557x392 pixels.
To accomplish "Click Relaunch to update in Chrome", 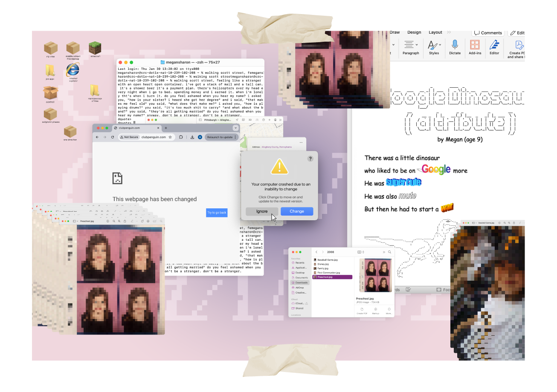I will tap(221, 137).
